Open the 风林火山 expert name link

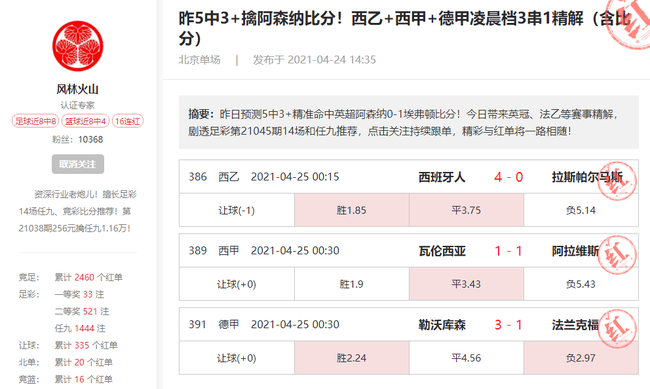(x=78, y=89)
